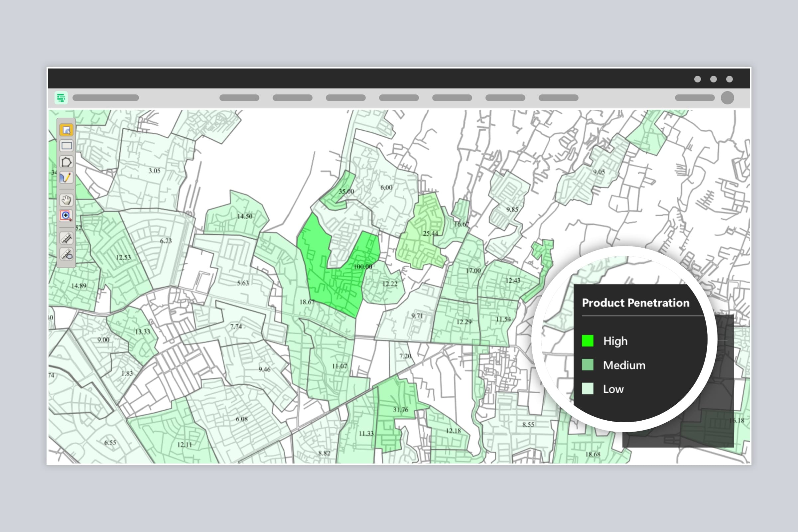Click the 6.55 region label
The image size is (798, 532).
[x=110, y=443]
